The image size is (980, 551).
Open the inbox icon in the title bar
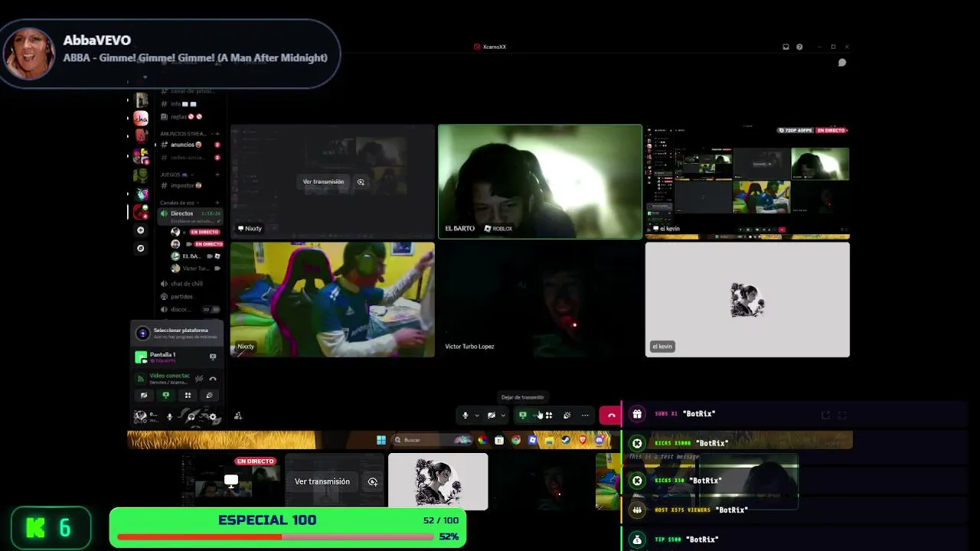pos(786,47)
